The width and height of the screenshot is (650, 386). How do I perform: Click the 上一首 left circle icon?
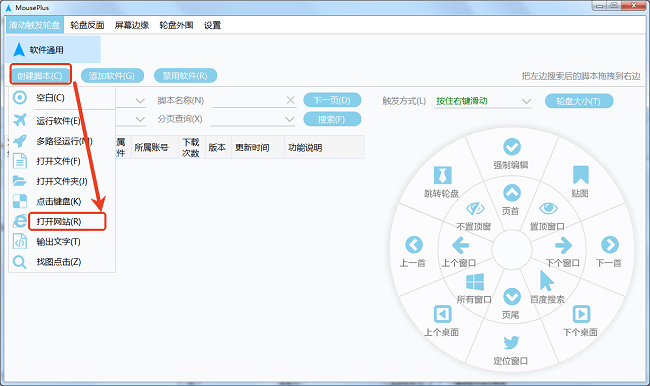[x=414, y=245]
